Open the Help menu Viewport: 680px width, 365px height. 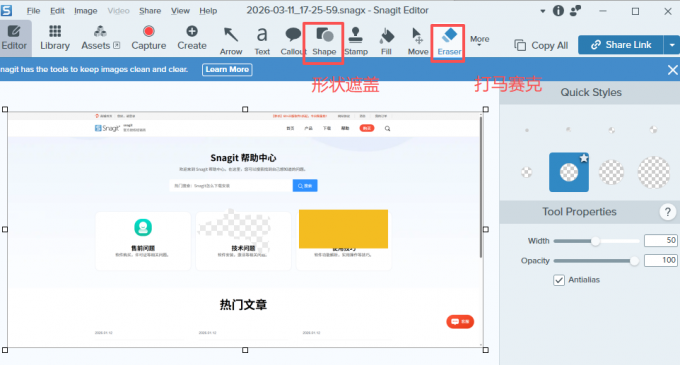[208, 11]
